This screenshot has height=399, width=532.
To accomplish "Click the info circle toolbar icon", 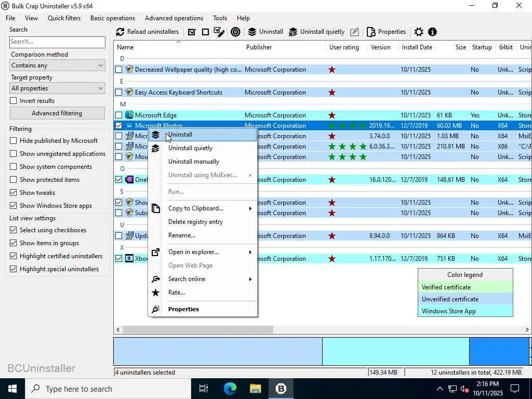I will tap(432, 32).
